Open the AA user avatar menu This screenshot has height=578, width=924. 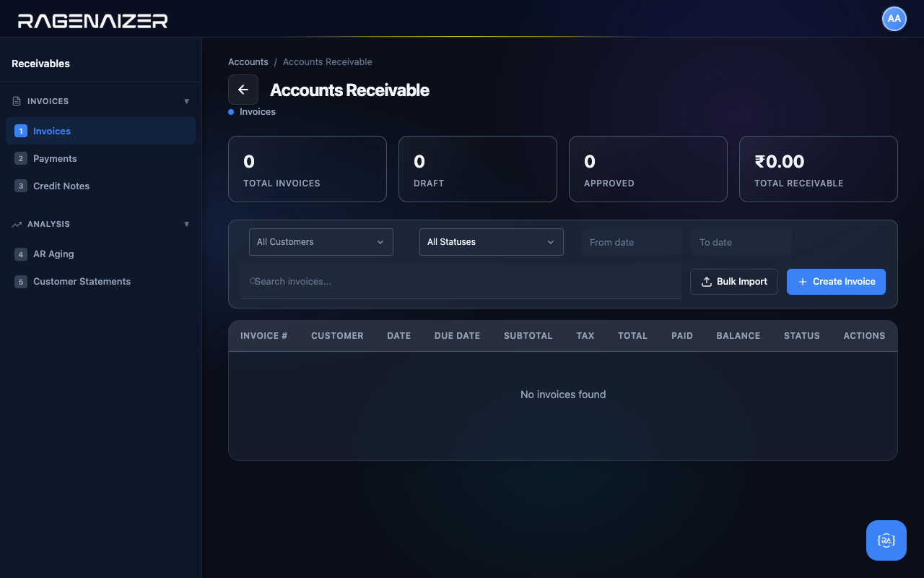(894, 19)
